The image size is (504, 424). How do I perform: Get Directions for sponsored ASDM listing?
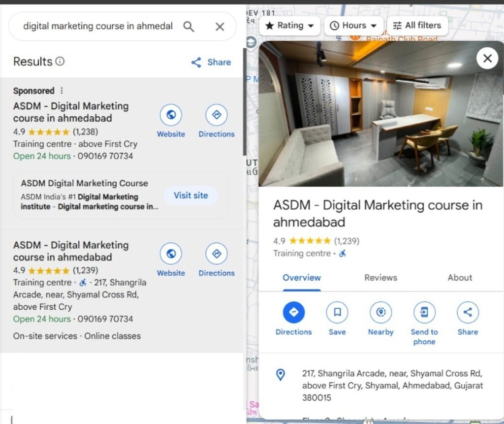coord(217,121)
